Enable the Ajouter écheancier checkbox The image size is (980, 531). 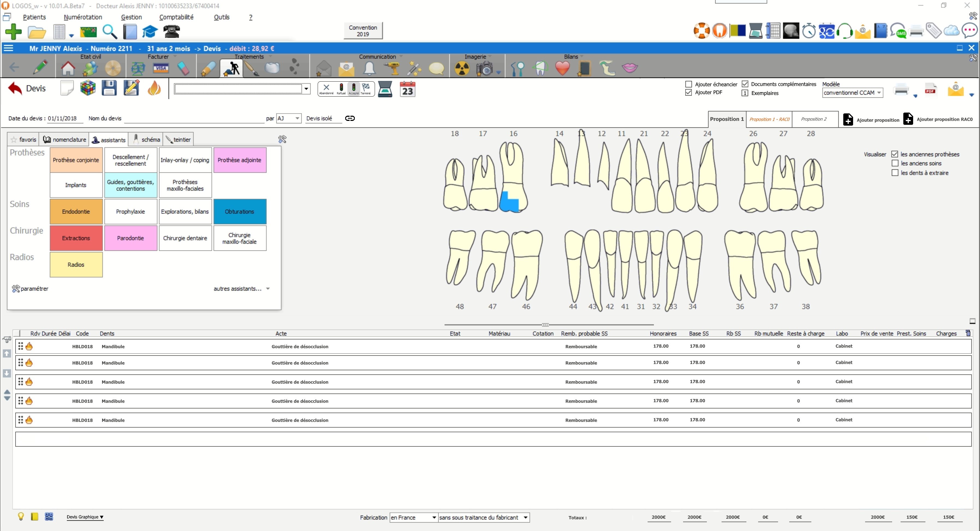coord(688,84)
